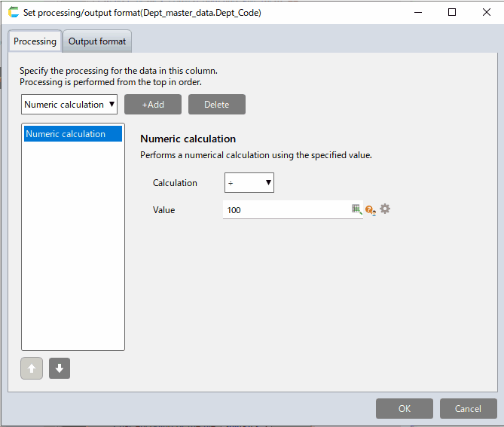Cancel the dialog

point(468,408)
